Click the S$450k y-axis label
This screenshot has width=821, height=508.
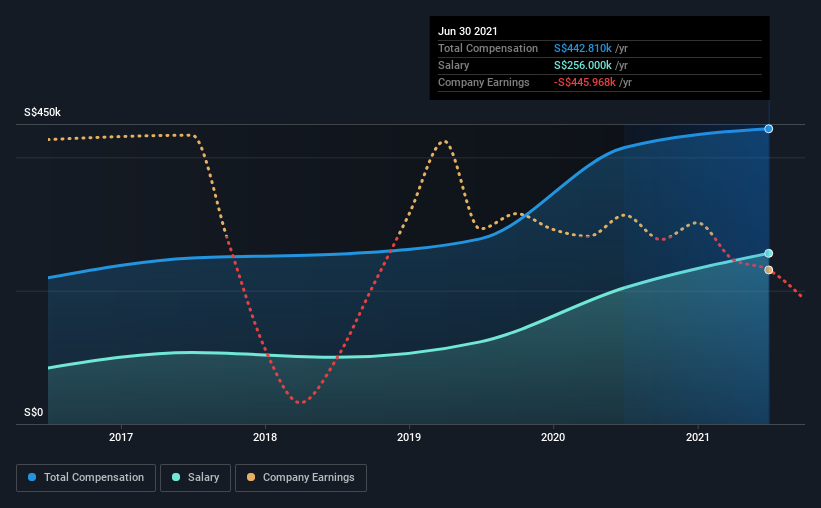pos(42,113)
